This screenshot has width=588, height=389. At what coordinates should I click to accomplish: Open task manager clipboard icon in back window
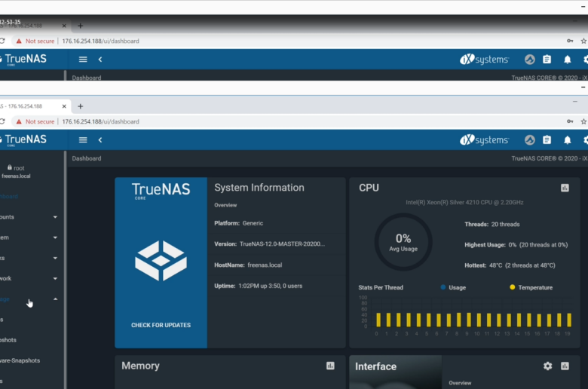[x=547, y=60]
